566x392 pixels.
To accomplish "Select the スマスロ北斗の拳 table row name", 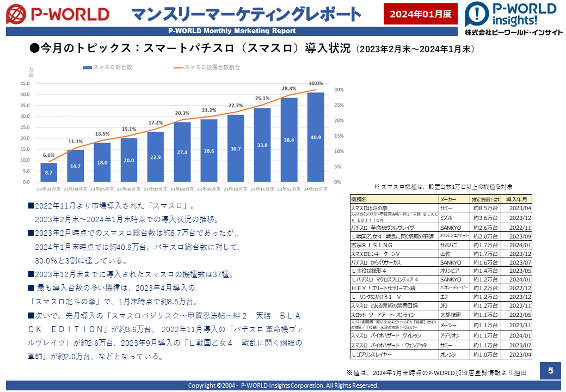I will (370, 209).
